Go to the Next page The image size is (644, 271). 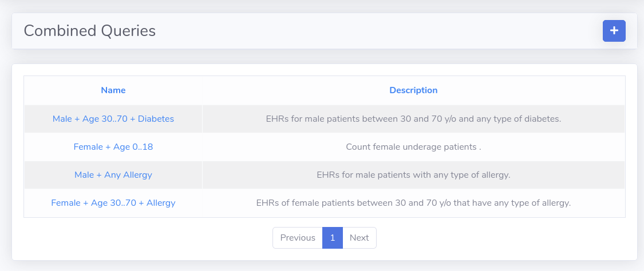point(359,238)
